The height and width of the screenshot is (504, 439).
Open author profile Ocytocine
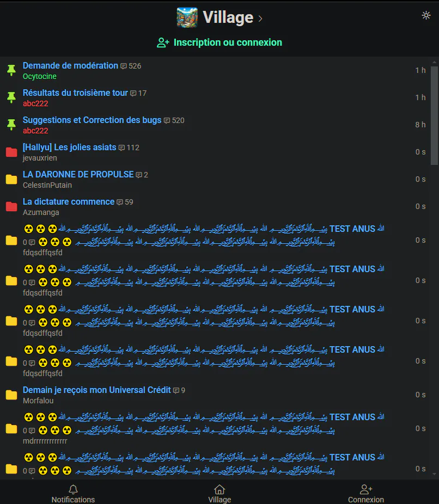(40, 77)
